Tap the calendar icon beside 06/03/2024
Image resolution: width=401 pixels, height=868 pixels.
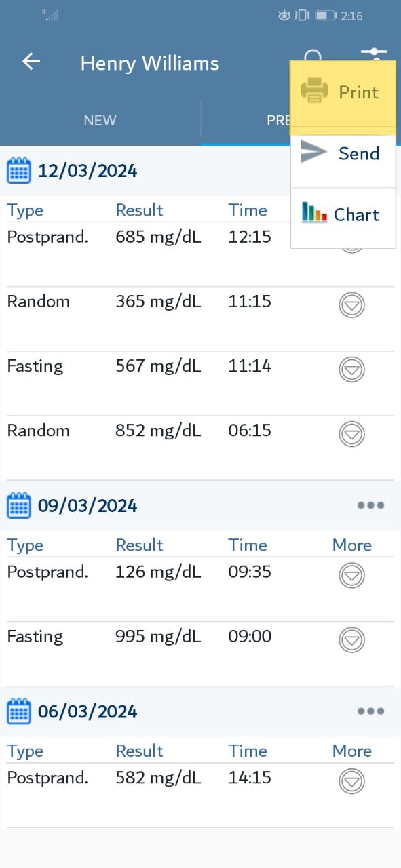[19, 711]
